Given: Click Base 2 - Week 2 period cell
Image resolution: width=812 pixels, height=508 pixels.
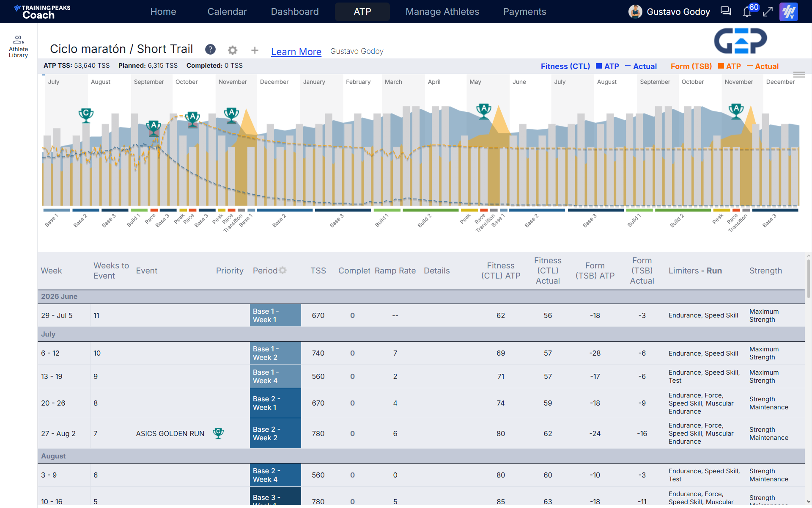Looking at the screenshot, I should coord(275,433).
